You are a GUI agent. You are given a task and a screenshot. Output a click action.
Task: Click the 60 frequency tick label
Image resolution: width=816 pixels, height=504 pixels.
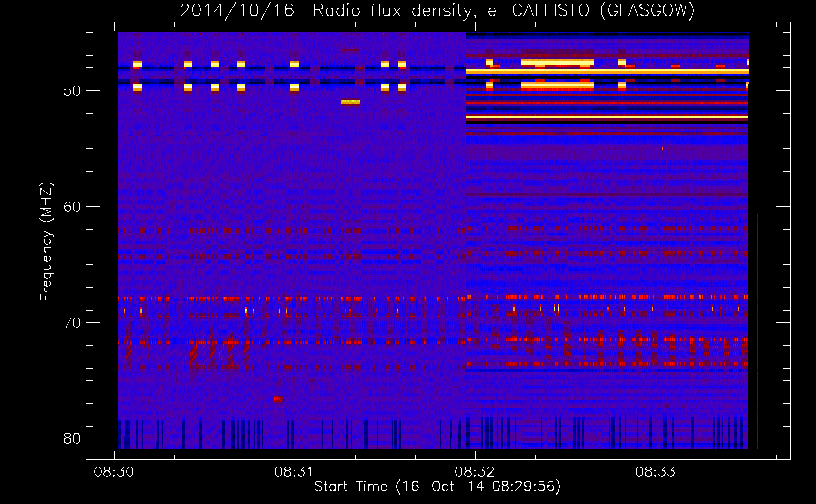(x=72, y=207)
